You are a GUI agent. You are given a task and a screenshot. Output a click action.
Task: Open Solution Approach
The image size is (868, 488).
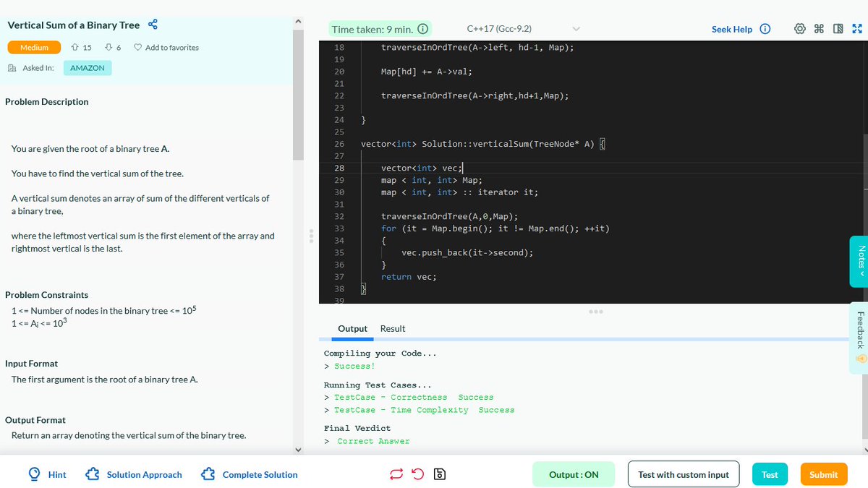point(145,475)
